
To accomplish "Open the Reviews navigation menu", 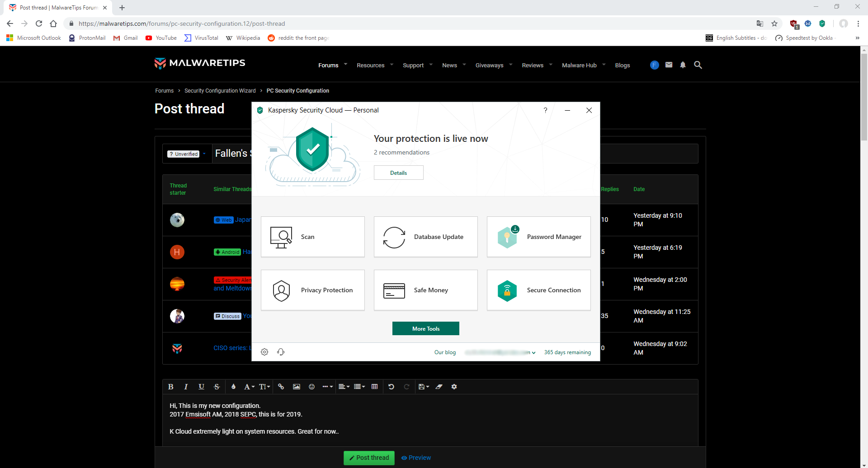I will coord(533,66).
